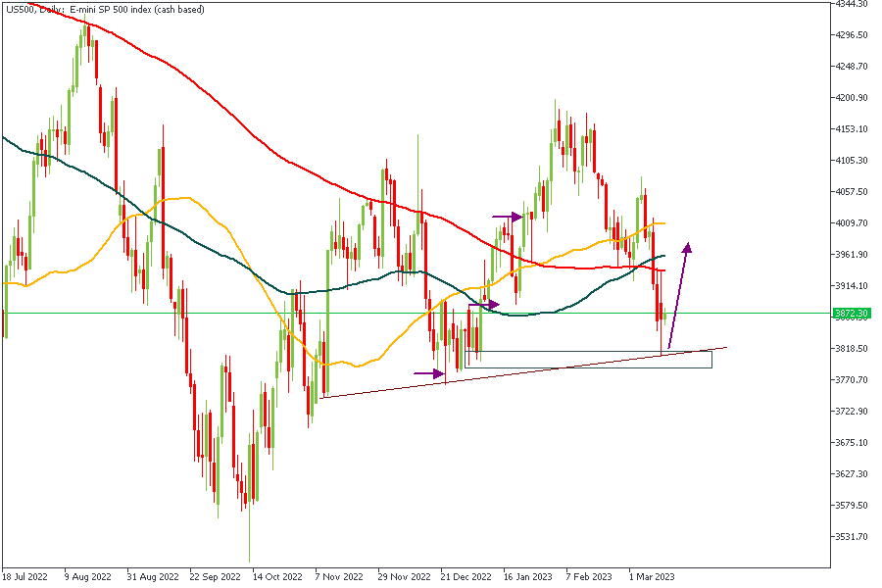The height and width of the screenshot is (588, 882).
Task: Click the 3531.70 price axis label
Action: (x=851, y=536)
